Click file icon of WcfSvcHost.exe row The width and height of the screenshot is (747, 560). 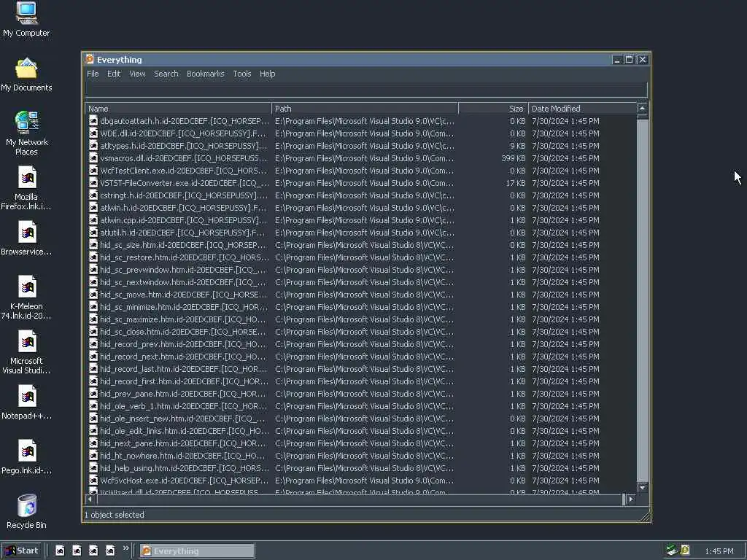point(93,480)
